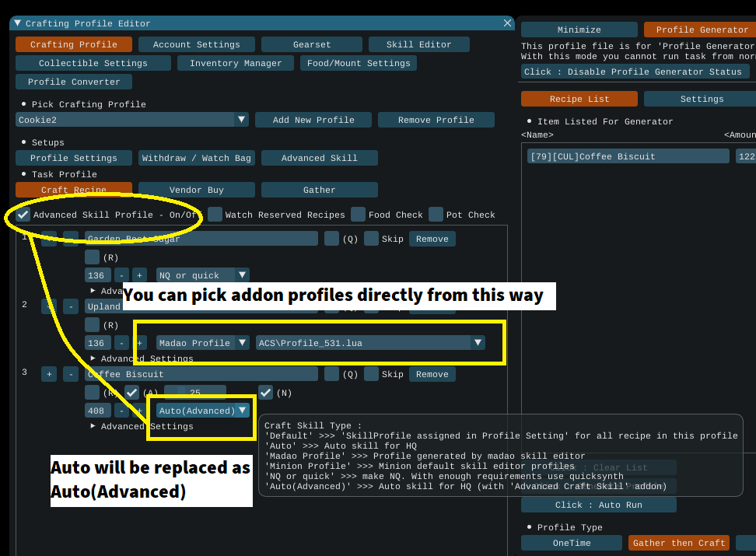
Task: Decrease the 136 quantity for recipe 1
Action: [121, 275]
